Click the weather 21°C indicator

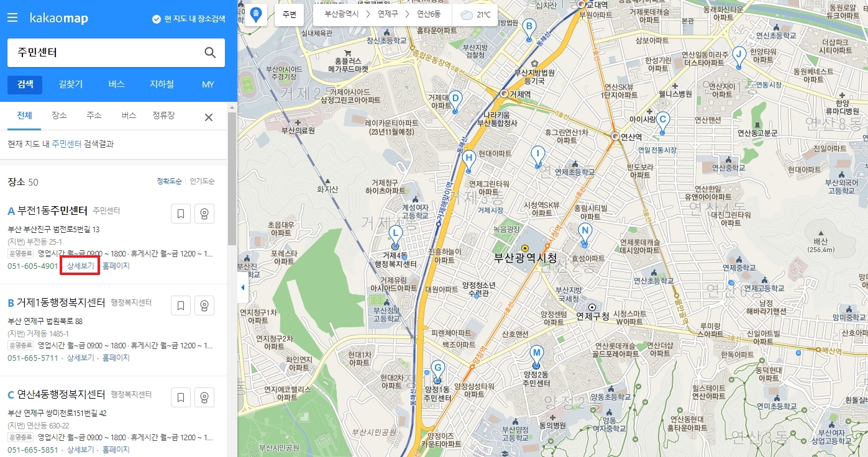pyautogui.click(x=477, y=14)
